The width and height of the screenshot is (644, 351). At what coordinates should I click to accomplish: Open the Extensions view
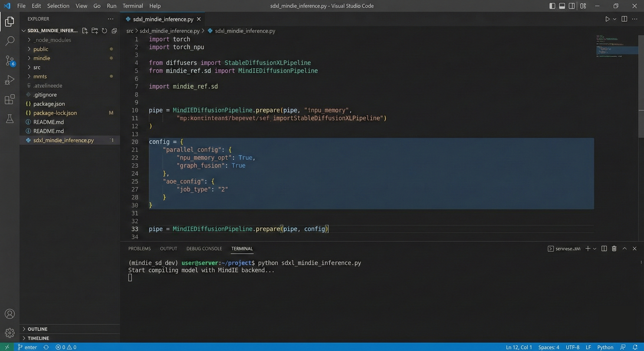tap(10, 99)
